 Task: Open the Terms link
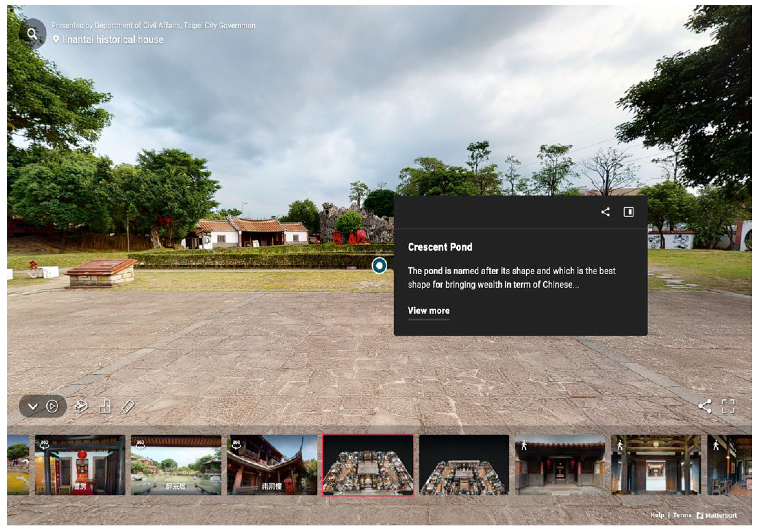682,515
